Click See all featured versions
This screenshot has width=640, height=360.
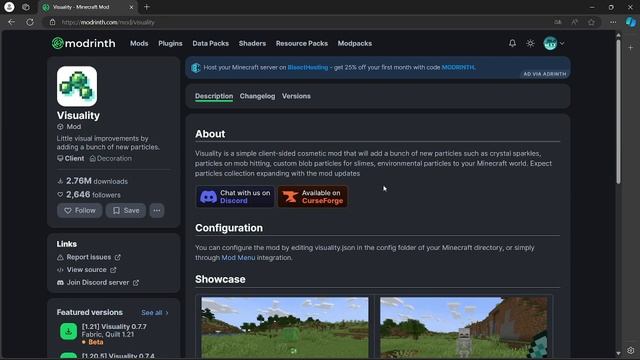[155, 313]
